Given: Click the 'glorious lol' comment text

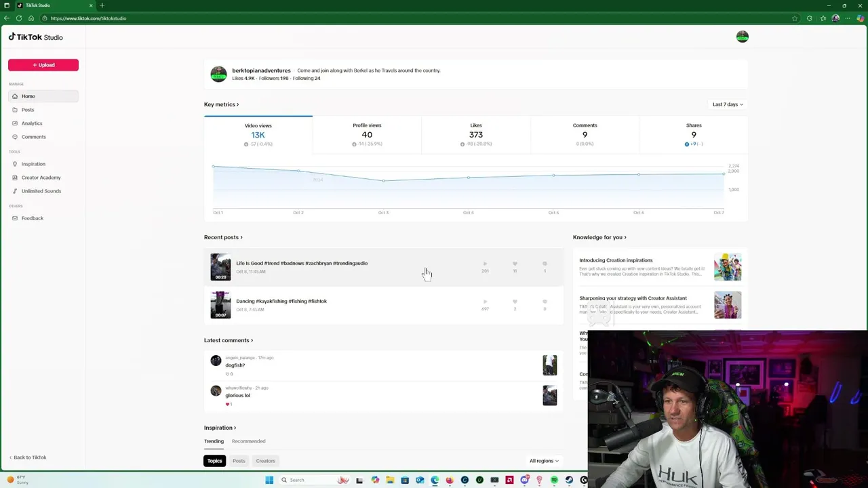Looking at the screenshot, I should click(238, 395).
